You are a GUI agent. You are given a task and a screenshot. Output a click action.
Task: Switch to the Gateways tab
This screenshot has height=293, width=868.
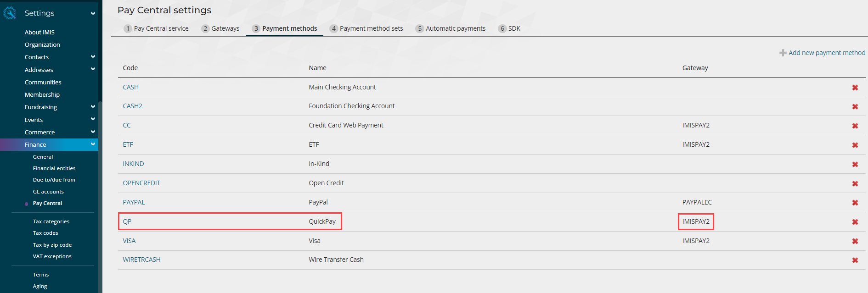(x=220, y=28)
